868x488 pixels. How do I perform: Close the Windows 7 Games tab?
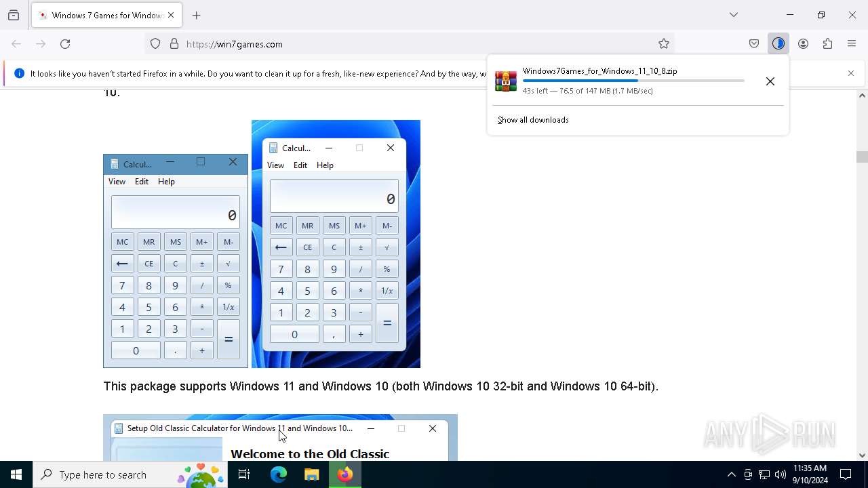171,15
